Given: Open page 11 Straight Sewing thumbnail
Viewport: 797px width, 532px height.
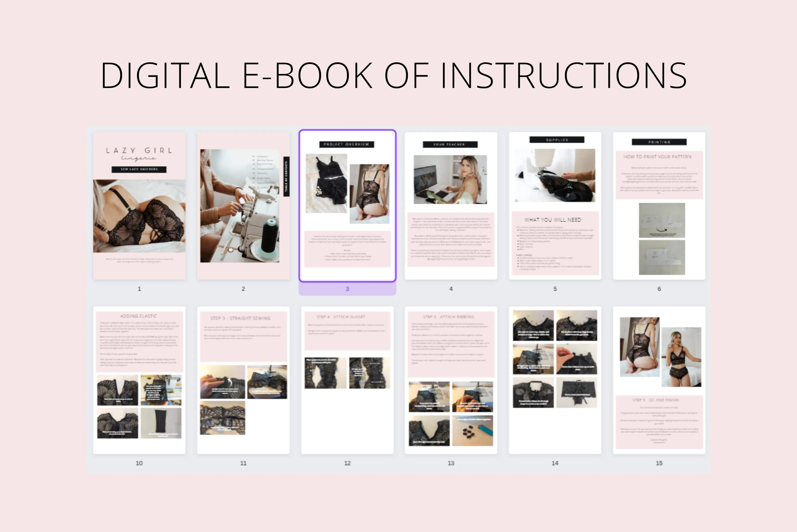Looking at the screenshot, I should click(243, 380).
